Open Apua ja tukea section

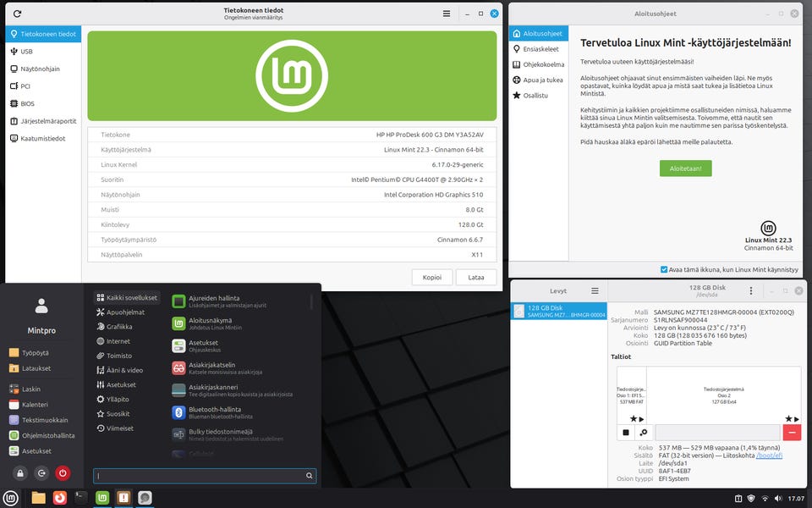click(538, 80)
